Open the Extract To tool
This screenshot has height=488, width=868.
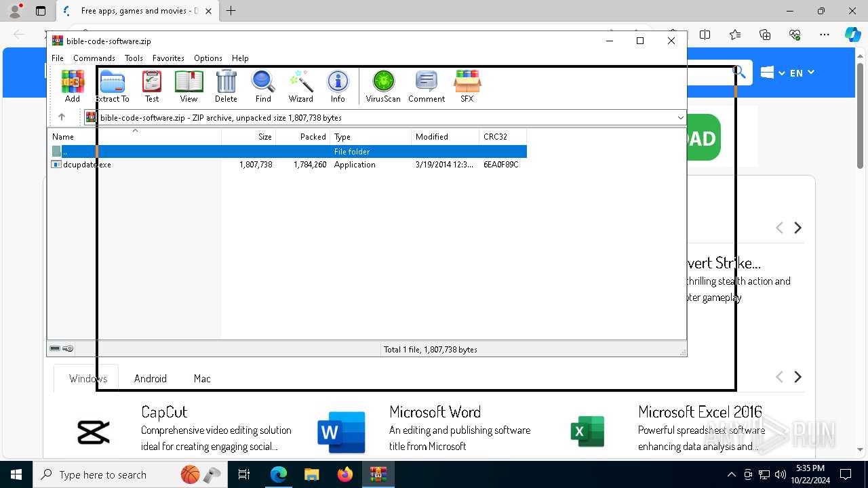pyautogui.click(x=112, y=86)
